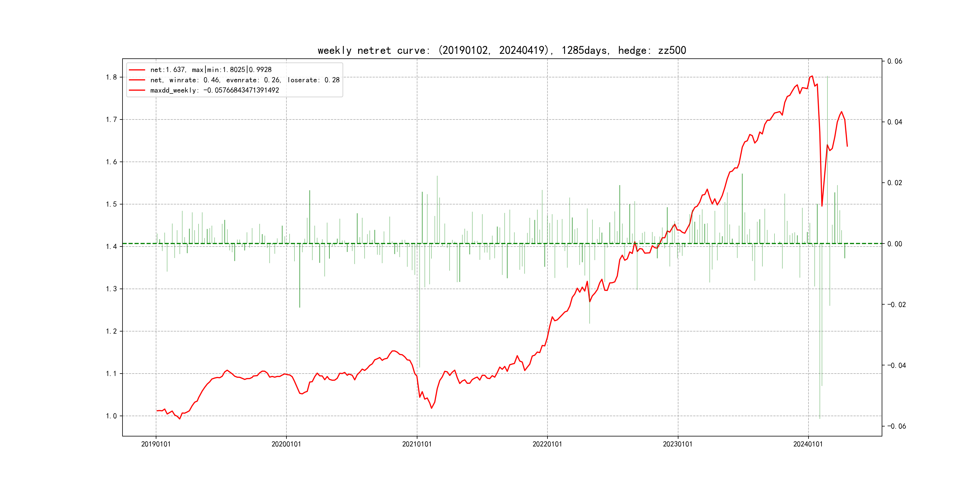Click the 1.8 left y-axis tick label

click(x=111, y=77)
